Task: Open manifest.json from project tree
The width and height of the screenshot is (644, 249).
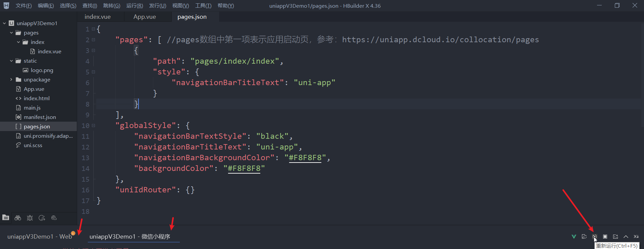Action: pyautogui.click(x=40, y=117)
